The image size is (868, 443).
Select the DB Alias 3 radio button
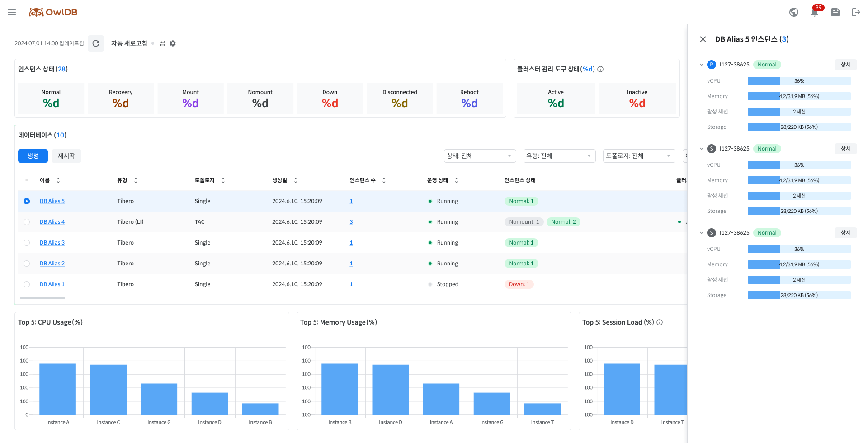tap(27, 243)
